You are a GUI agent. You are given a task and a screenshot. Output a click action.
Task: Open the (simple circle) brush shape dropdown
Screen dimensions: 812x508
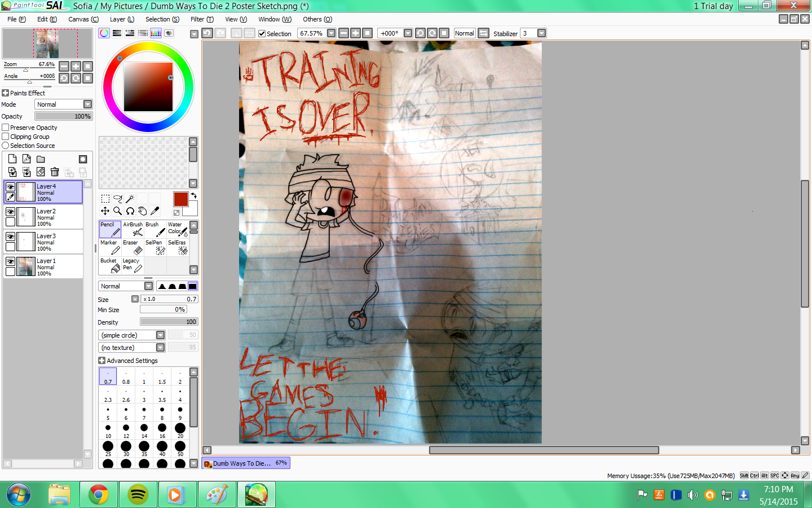click(131, 335)
